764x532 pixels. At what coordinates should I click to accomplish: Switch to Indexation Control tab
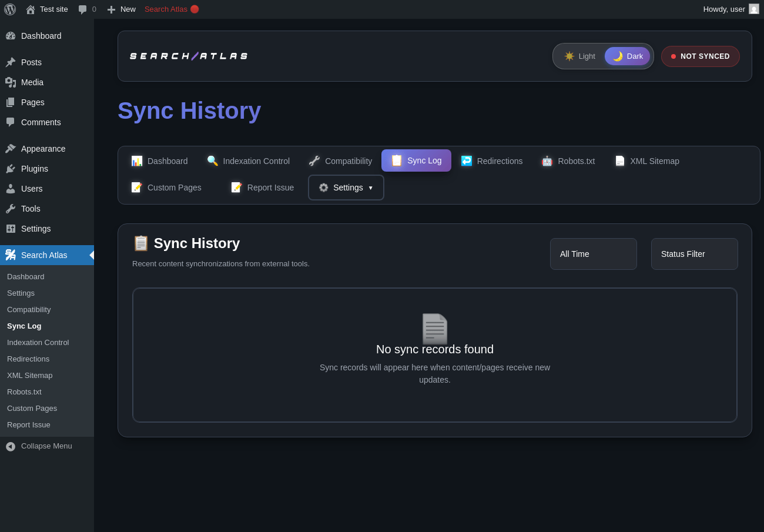(x=249, y=160)
